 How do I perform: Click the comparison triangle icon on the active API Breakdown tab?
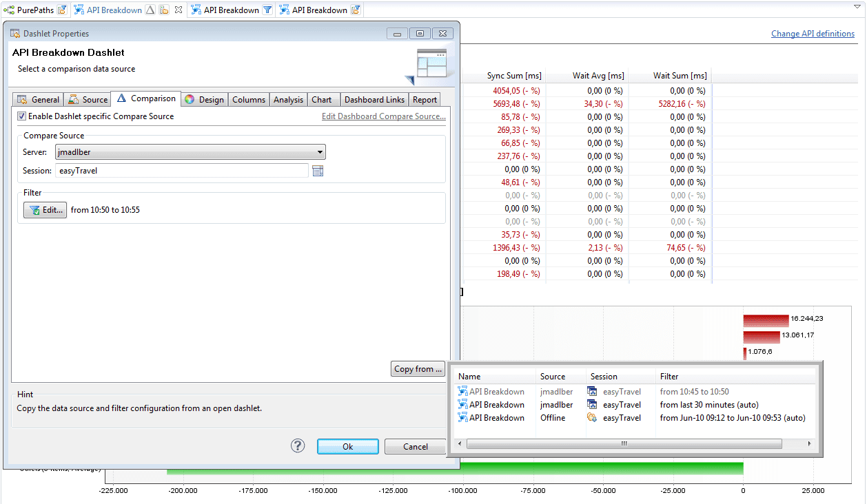pos(150,10)
